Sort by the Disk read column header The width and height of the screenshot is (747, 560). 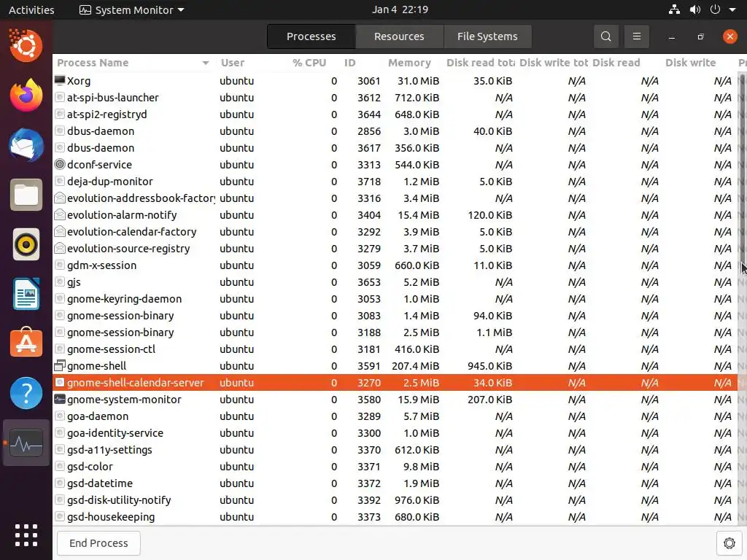click(x=616, y=63)
